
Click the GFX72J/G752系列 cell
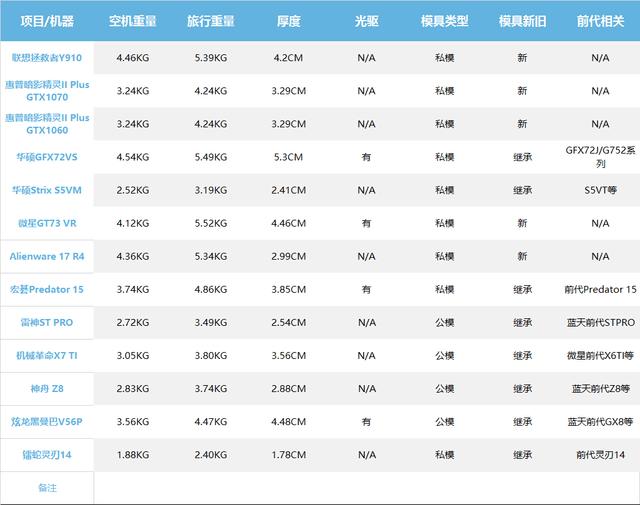(600, 157)
